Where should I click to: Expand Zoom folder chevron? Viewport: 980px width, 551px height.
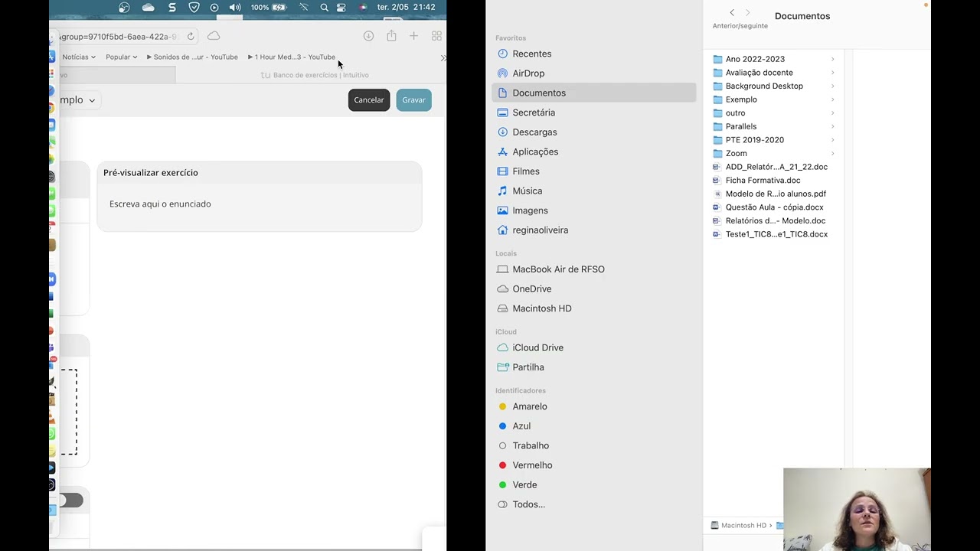point(833,153)
